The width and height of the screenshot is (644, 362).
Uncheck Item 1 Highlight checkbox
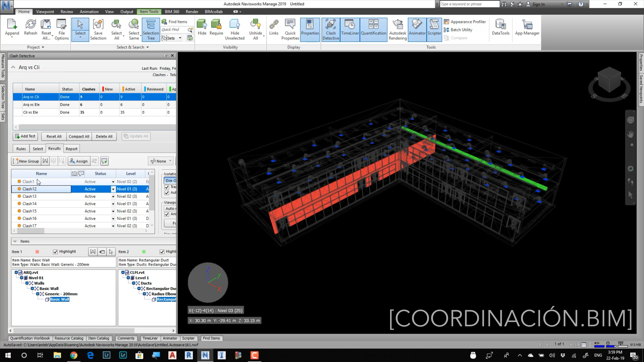coord(55,252)
